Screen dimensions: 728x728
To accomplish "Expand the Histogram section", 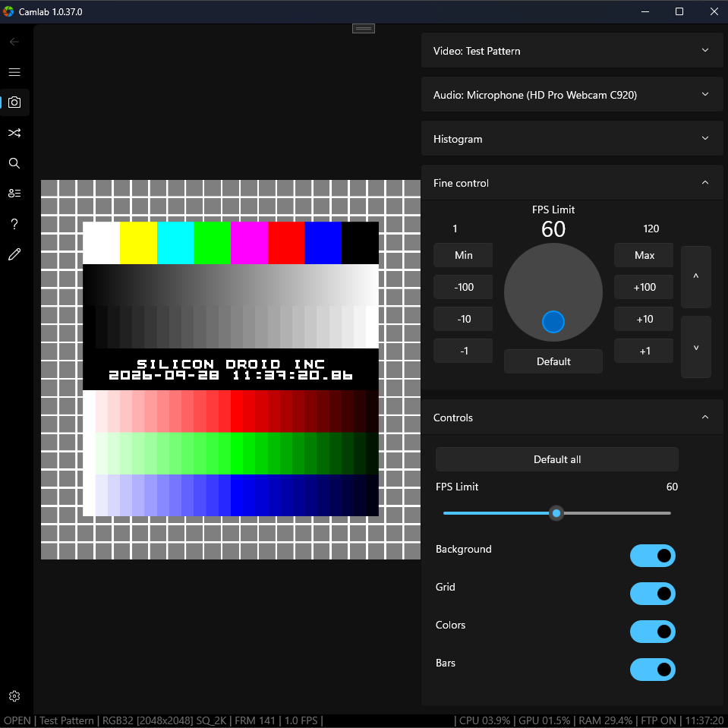I will pyautogui.click(x=572, y=139).
